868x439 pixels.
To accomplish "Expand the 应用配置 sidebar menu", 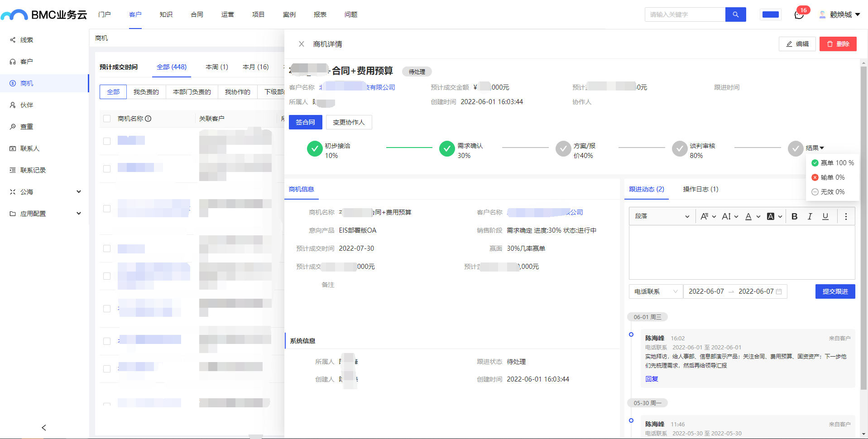I will point(79,214).
